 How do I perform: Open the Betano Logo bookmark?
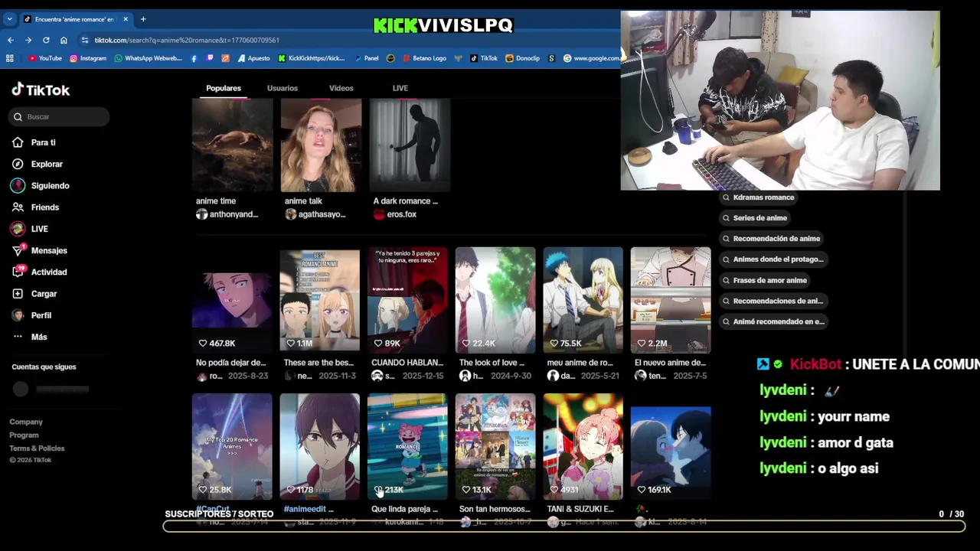[423, 58]
